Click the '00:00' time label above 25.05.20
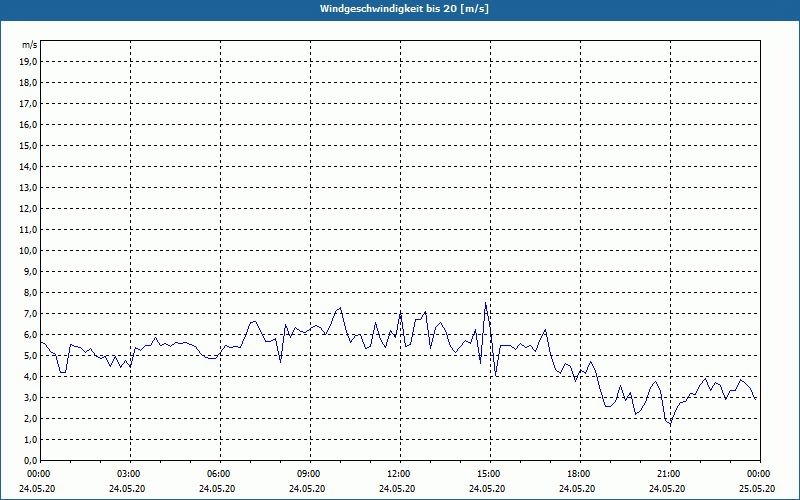This screenshot has height=500, width=800. 758,474
